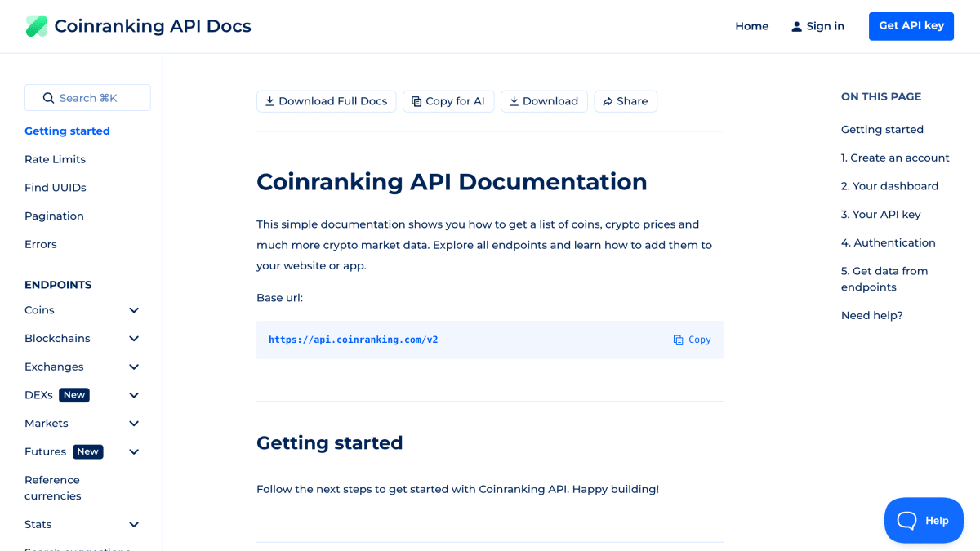The image size is (980, 551).
Task: Expand the Exchanges endpoint section
Action: point(134,367)
